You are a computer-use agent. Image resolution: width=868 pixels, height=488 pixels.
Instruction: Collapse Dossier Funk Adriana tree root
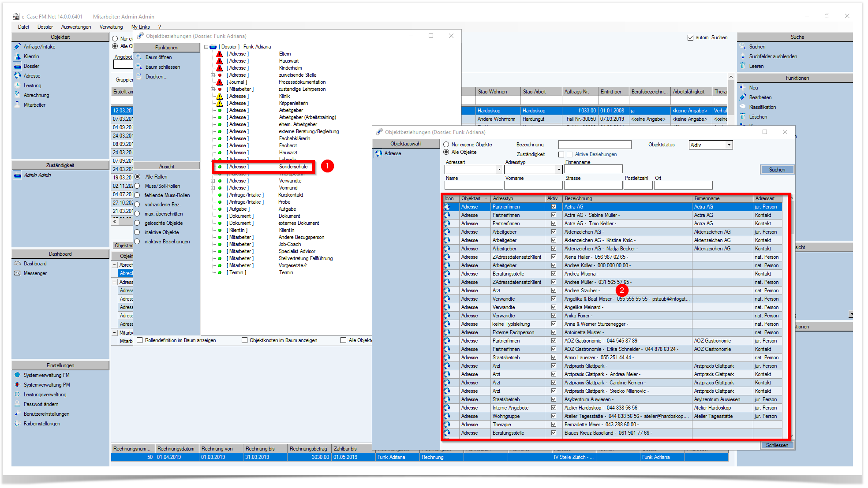click(206, 47)
